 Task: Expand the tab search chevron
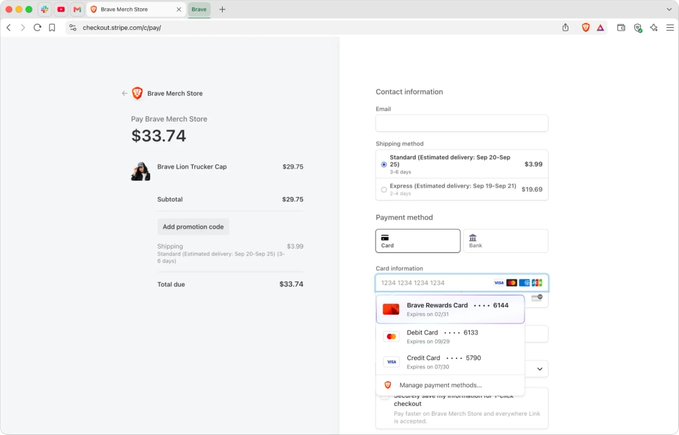[669, 9]
